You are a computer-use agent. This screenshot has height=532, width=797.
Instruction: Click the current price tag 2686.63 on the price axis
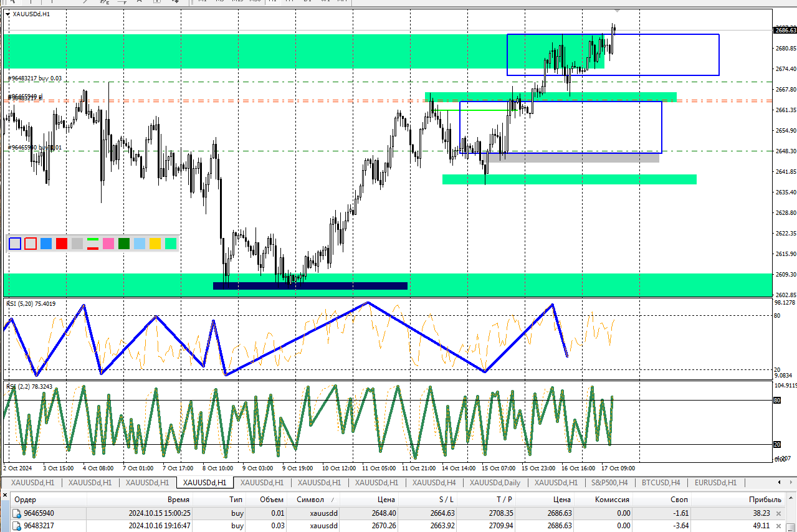point(785,30)
